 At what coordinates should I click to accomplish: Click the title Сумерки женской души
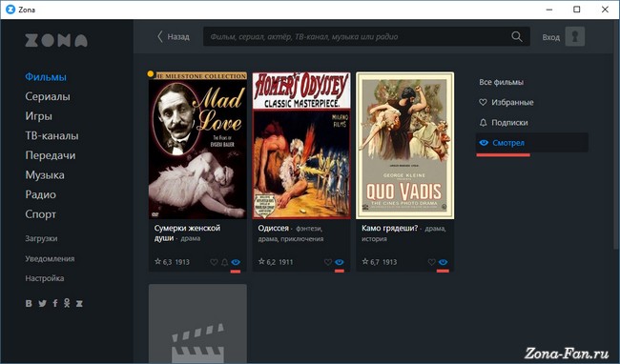[x=187, y=233]
